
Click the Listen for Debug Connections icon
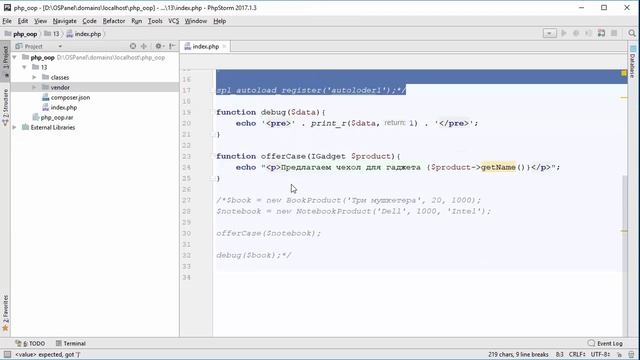pyautogui.click(x=601, y=33)
